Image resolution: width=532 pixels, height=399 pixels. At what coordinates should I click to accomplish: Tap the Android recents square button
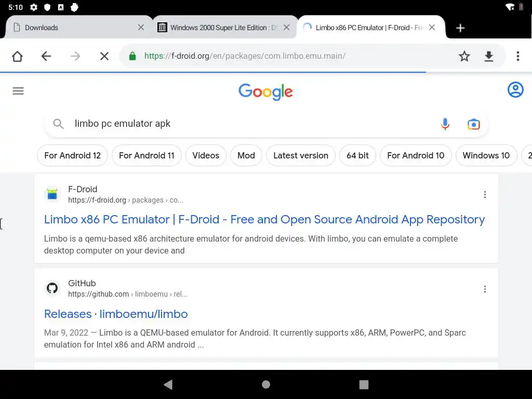click(364, 384)
